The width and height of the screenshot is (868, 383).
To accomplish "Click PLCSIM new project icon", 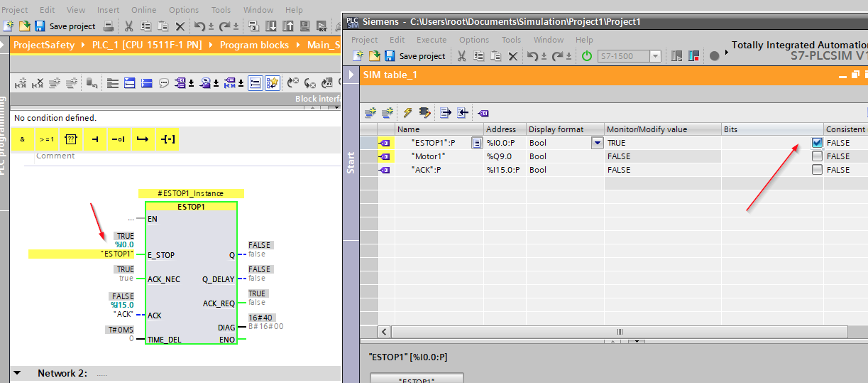I will pyautogui.click(x=358, y=56).
